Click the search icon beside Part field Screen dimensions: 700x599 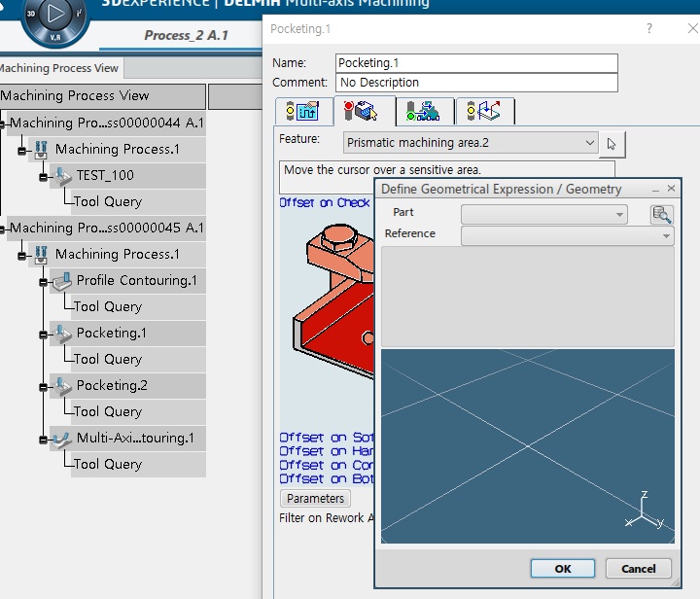point(662,215)
